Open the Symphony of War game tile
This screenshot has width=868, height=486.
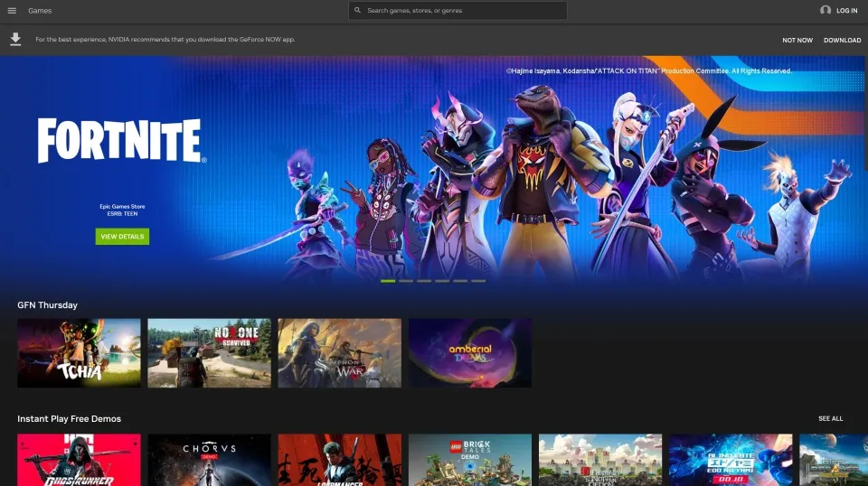point(340,352)
